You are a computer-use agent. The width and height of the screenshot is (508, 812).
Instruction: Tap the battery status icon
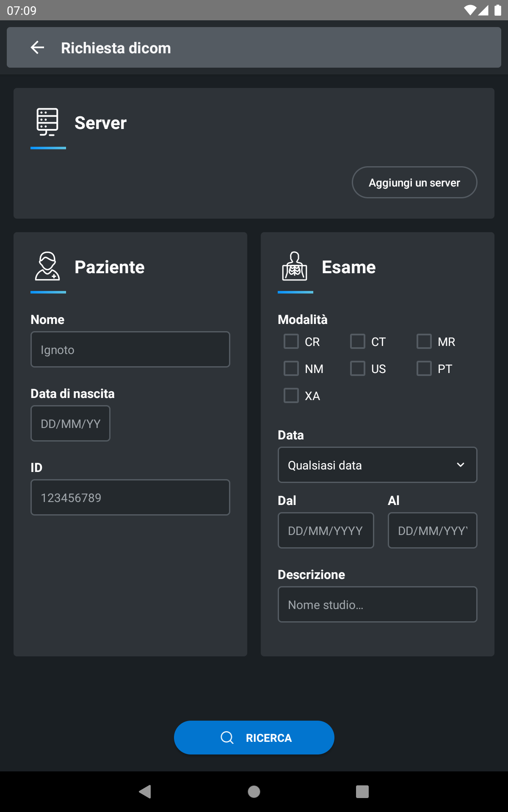tap(498, 10)
